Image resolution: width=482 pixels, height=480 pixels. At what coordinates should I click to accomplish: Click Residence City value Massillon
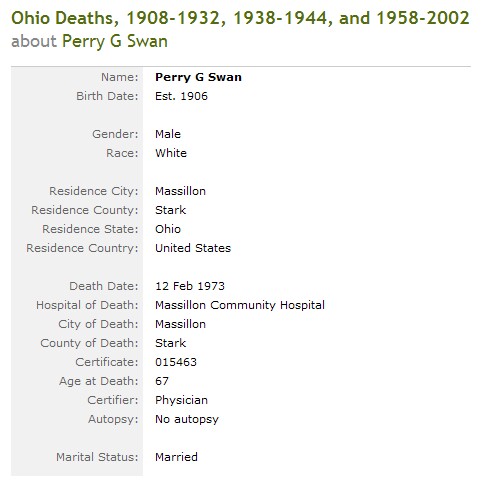pyautogui.click(x=180, y=191)
